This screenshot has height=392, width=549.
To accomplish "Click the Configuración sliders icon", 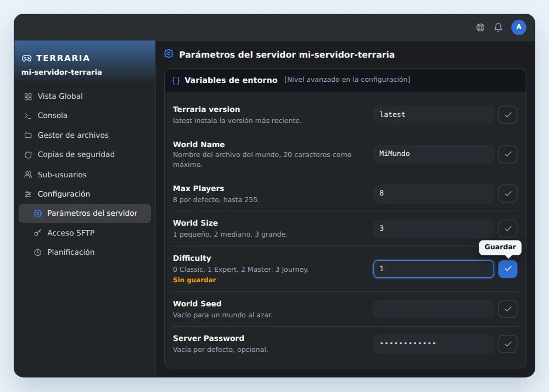I will 28,194.
